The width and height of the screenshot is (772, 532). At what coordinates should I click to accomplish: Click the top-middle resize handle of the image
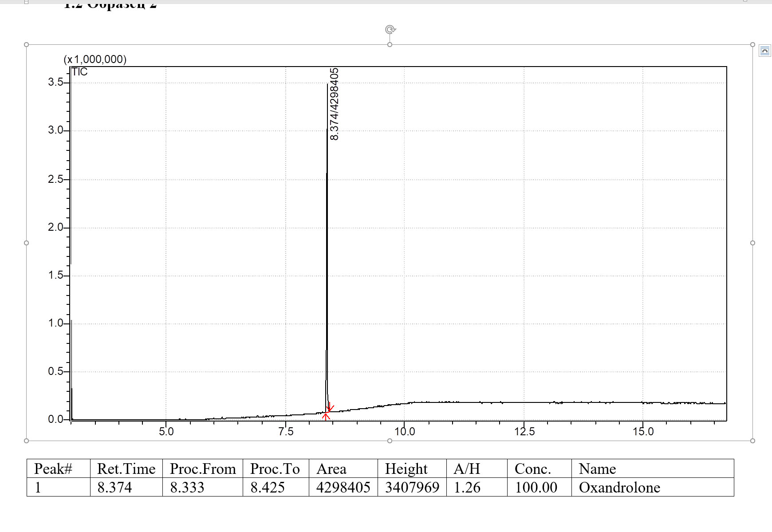tap(390, 45)
